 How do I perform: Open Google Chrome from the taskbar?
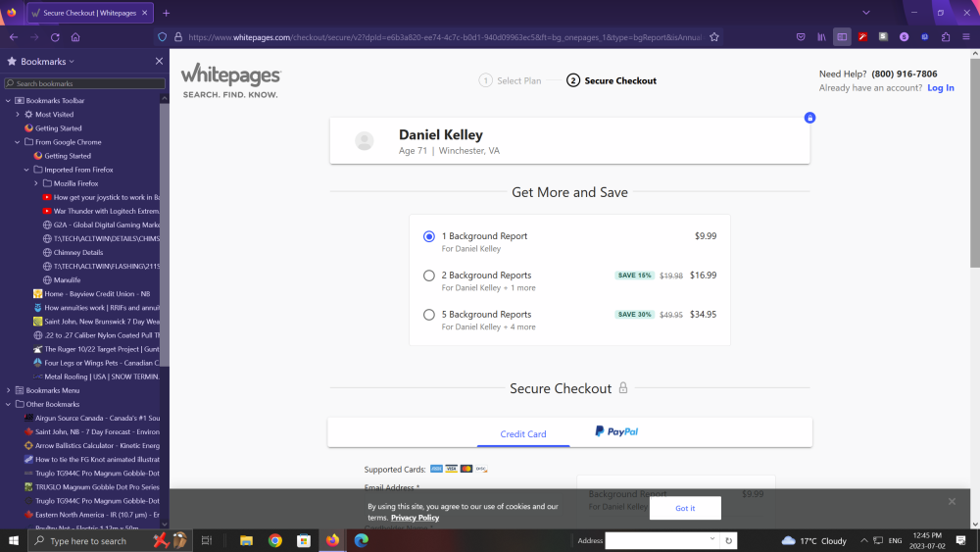[x=275, y=540]
